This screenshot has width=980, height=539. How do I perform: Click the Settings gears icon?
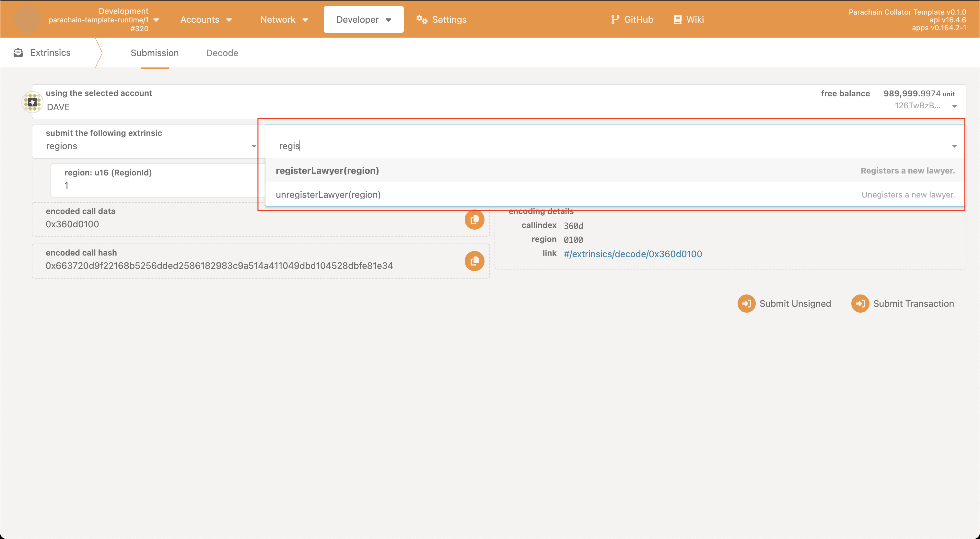click(422, 19)
